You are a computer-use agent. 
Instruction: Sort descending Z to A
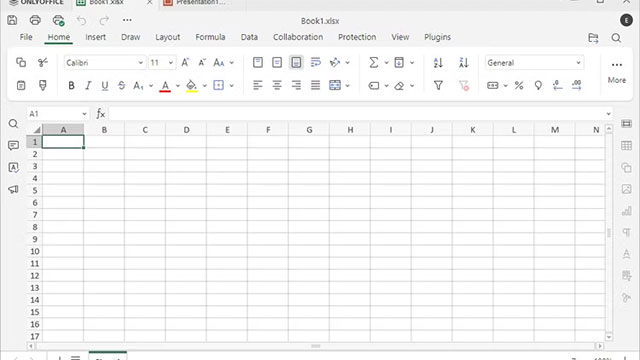[464, 62]
